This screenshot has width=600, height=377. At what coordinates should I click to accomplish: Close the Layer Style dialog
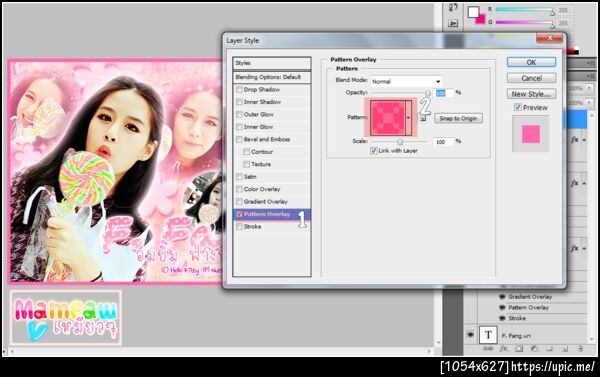[549, 38]
